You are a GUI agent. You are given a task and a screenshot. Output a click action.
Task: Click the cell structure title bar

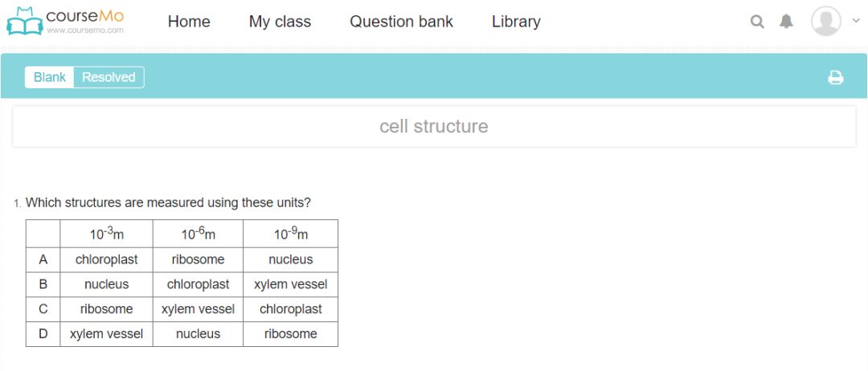click(x=433, y=127)
